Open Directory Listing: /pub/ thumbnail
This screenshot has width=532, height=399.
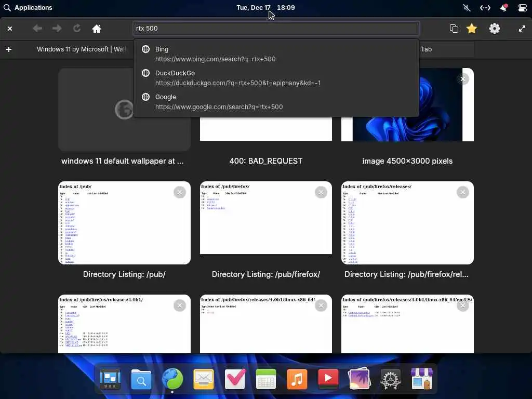(x=124, y=222)
